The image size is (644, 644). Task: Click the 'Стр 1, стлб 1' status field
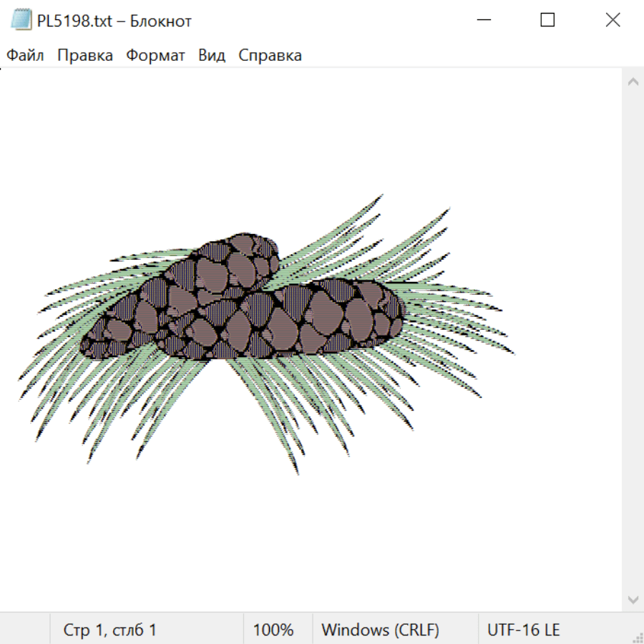coord(110,630)
